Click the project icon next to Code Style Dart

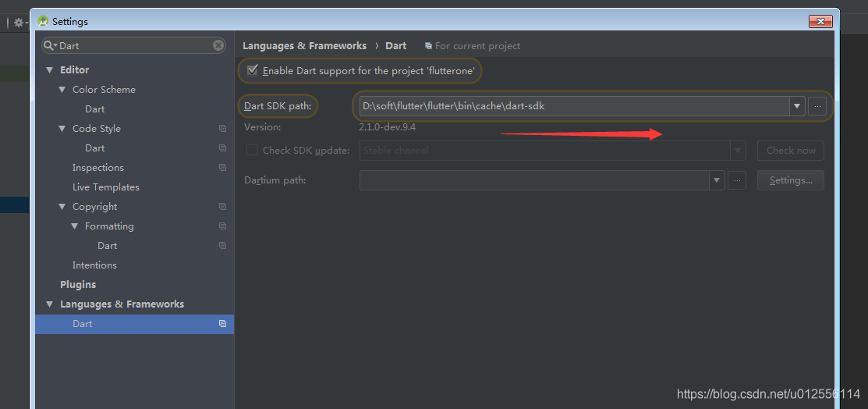click(222, 148)
